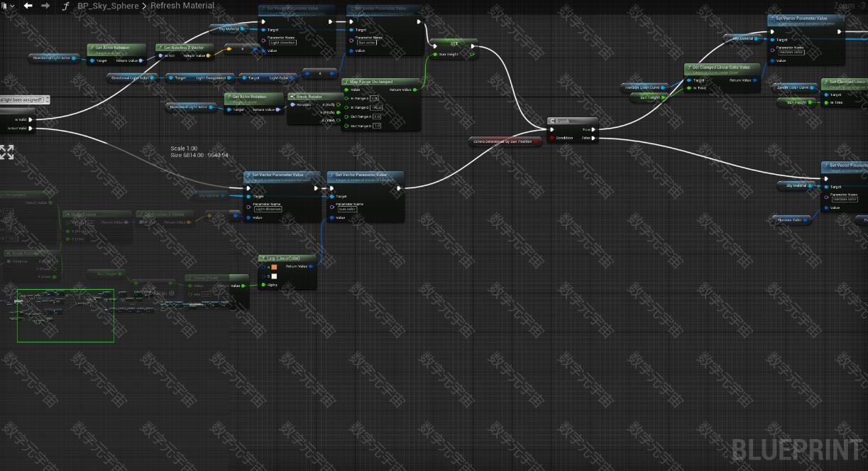This screenshot has height=471, width=868.
Task: Go forward with the right arrow
Action: click(45, 6)
